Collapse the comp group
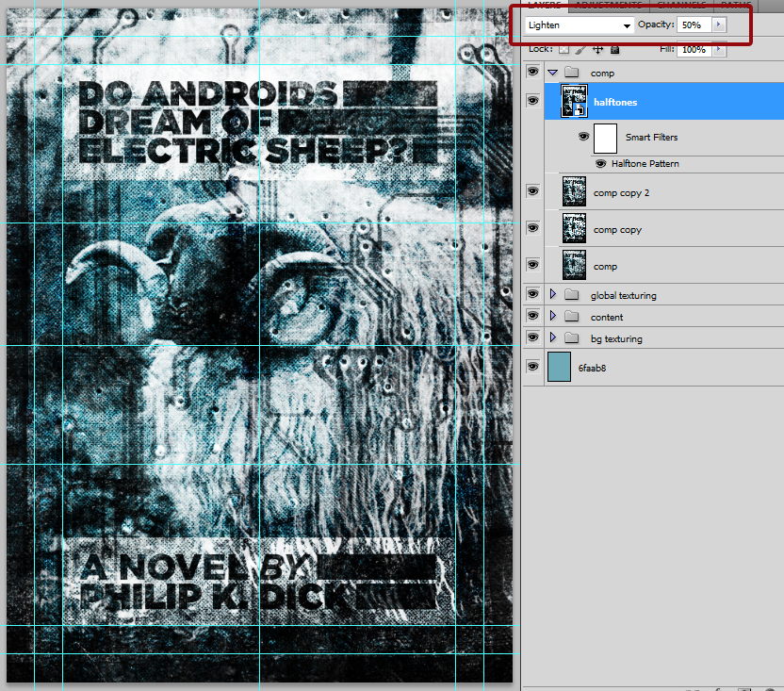The image size is (784, 691). 552,73
